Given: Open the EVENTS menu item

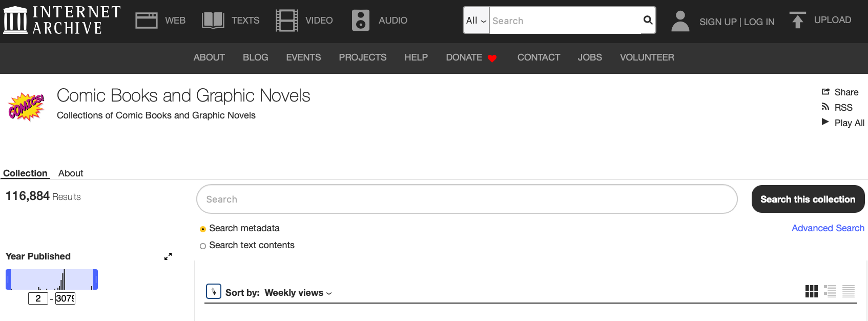Looking at the screenshot, I should pos(303,57).
